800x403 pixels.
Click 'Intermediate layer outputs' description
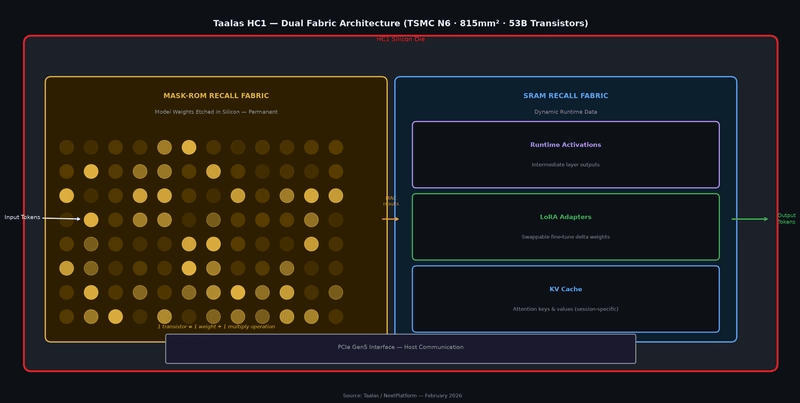point(565,165)
